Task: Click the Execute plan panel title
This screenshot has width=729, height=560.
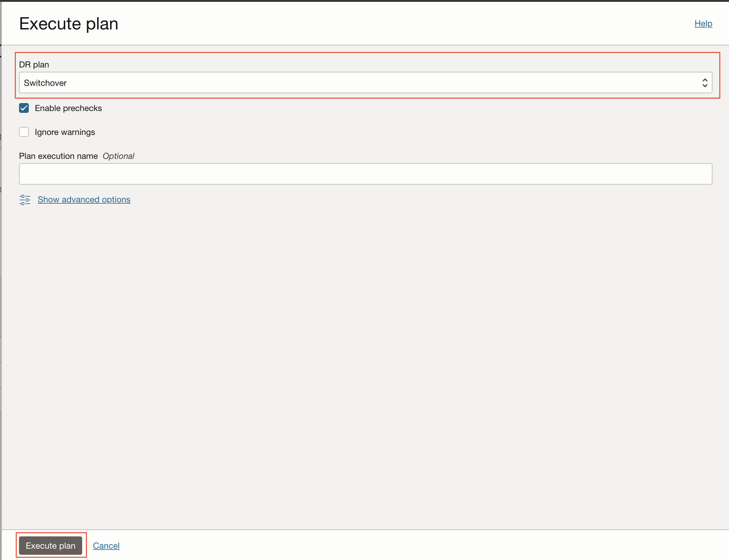Action: coord(68,23)
